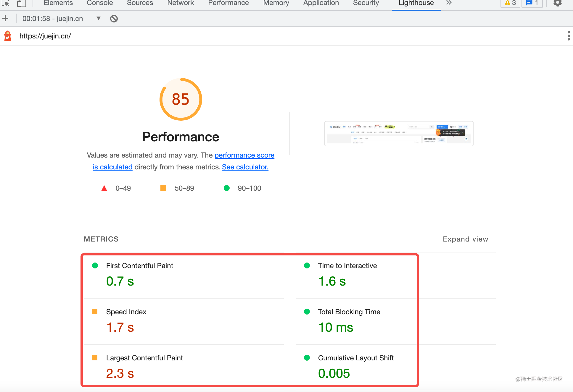Click the inspect element cursor icon

click(x=6, y=3)
